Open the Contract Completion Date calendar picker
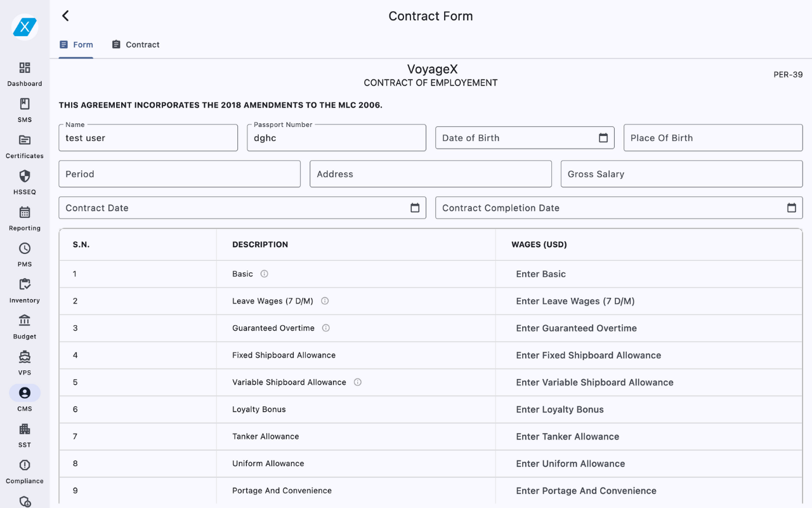 tap(792, 208)
